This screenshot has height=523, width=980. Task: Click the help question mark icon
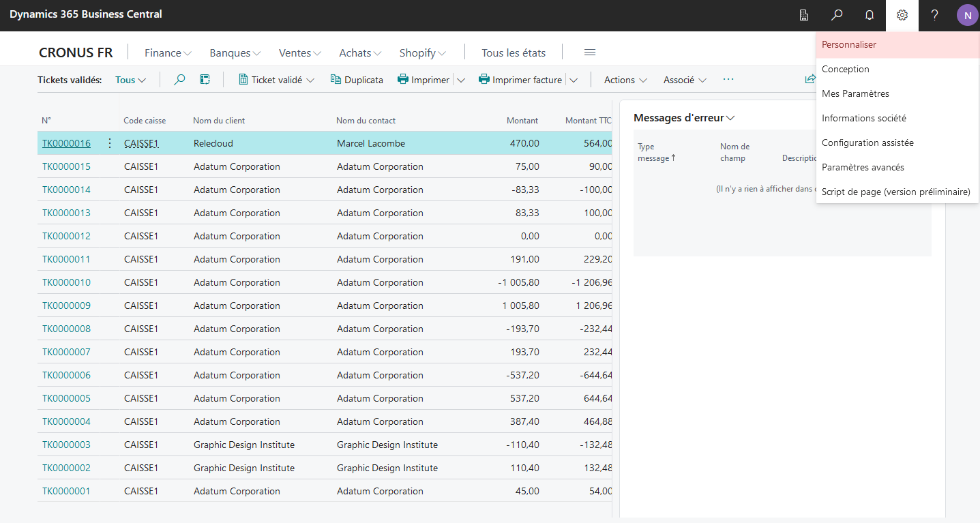935,15
